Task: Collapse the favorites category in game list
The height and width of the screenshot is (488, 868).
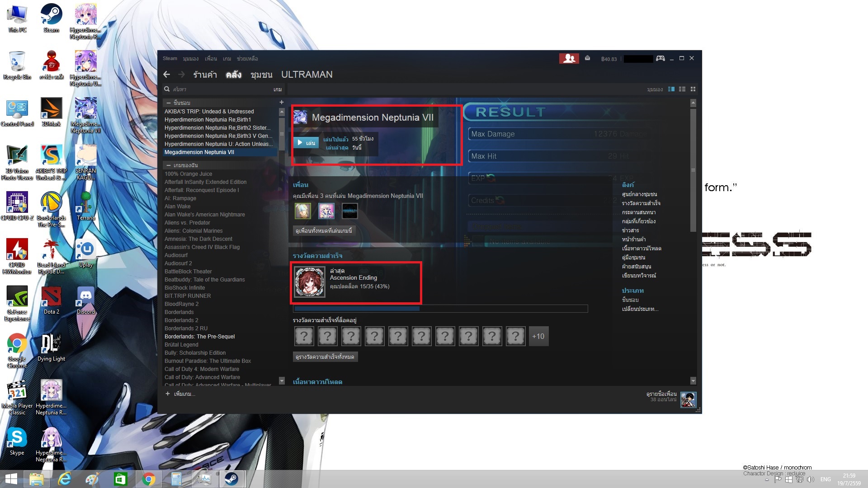Action: (x=169, y=103)
